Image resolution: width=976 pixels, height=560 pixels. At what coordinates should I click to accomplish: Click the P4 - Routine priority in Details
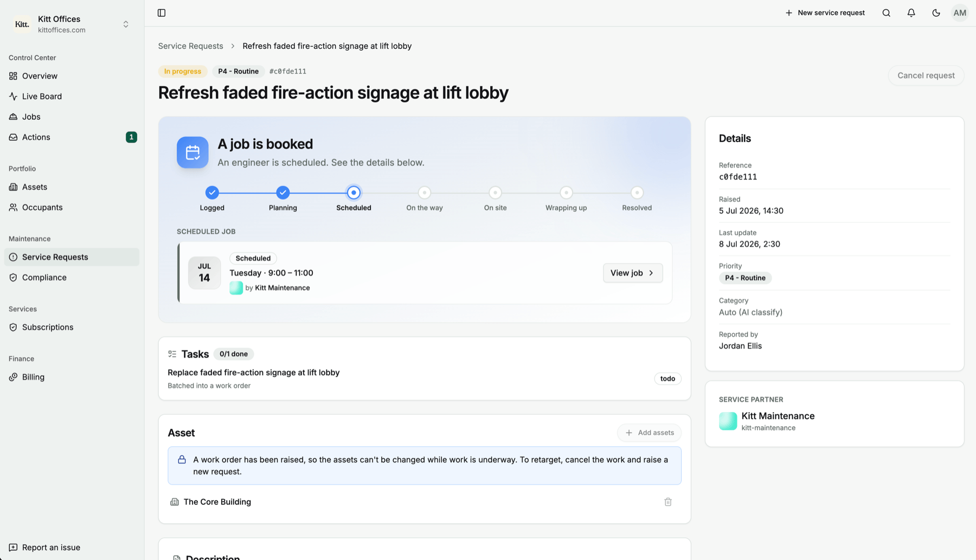[x=745, y=278]
